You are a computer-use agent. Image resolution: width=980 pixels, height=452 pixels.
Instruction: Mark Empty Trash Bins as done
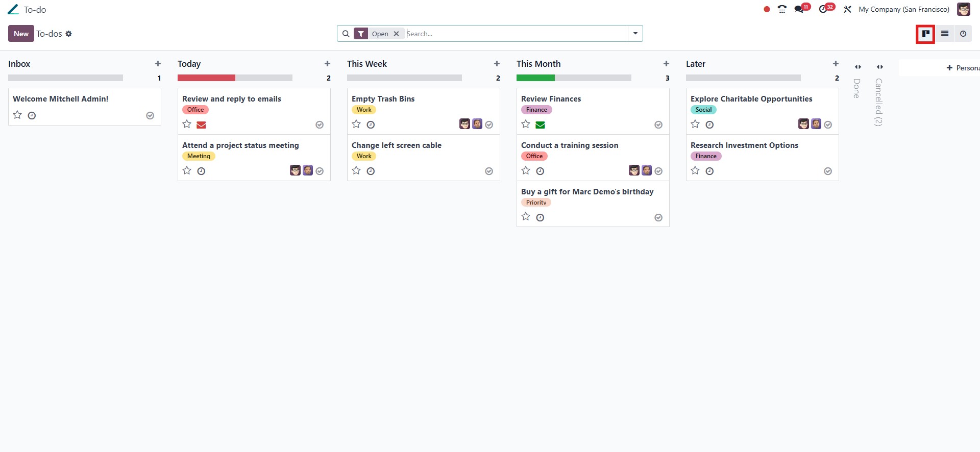click(489, 125)
